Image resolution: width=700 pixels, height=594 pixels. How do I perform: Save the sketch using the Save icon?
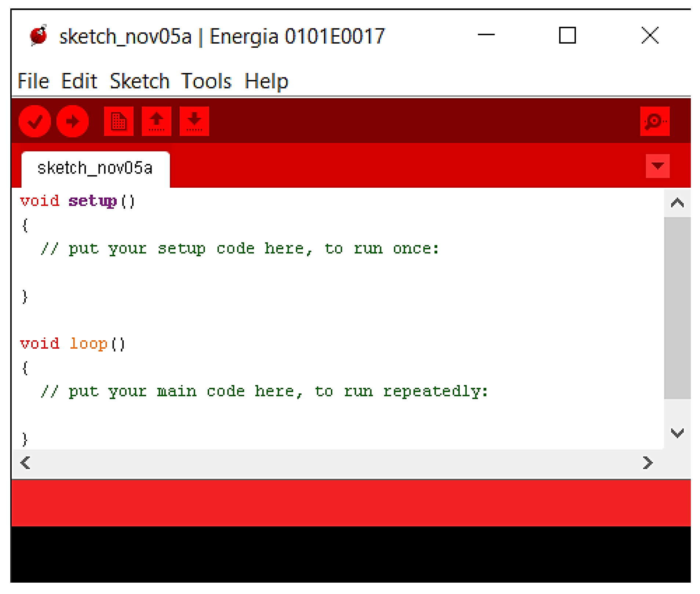pyautogui.click(x=194, y=121)
